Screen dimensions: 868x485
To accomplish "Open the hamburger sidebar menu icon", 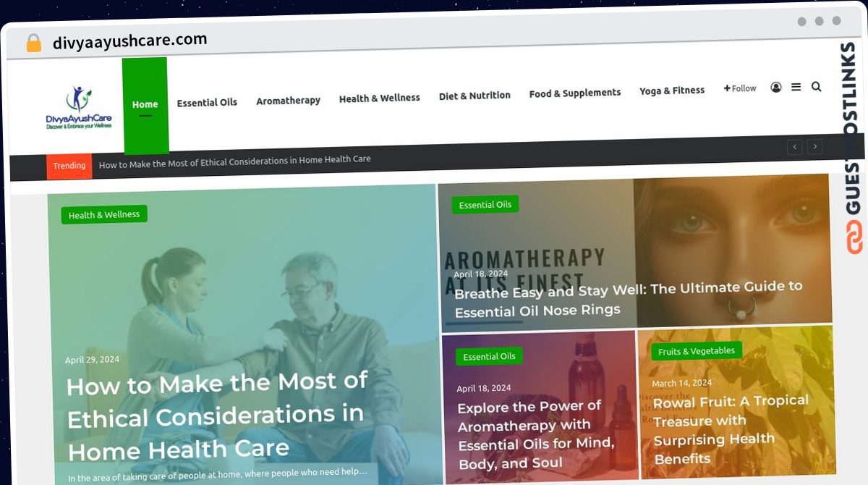I will click(796, 87).
